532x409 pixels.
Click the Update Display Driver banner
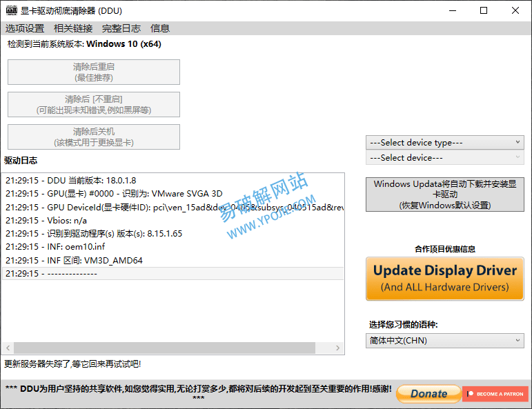pos(445,279)
